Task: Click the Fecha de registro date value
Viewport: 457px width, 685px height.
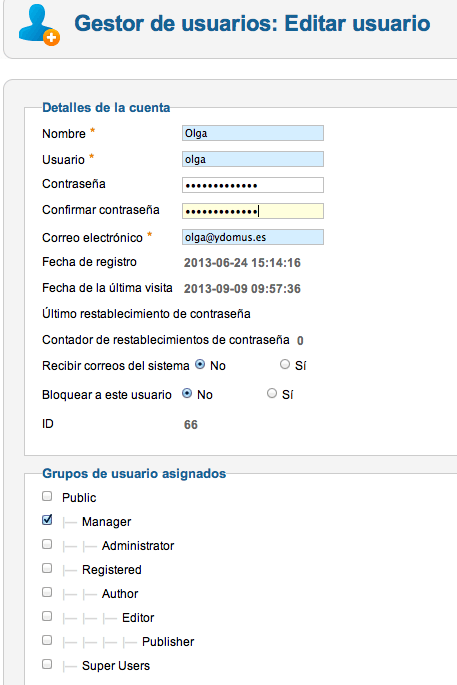Action: point(242,263)
